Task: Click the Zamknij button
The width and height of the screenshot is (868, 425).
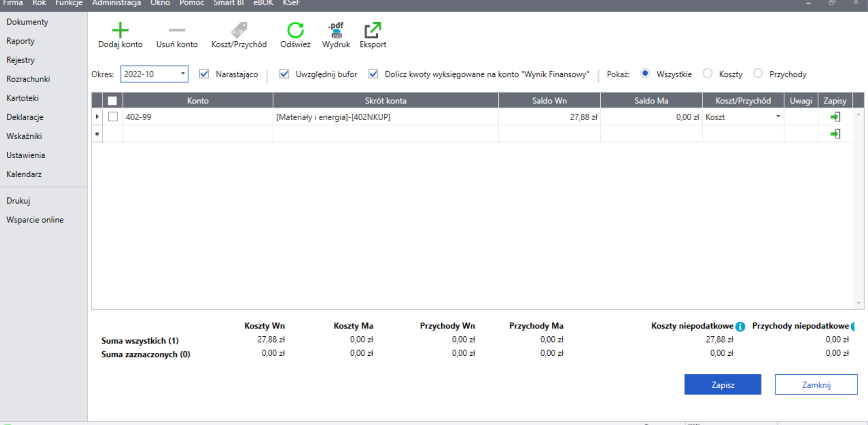Action: click(816, 385)
